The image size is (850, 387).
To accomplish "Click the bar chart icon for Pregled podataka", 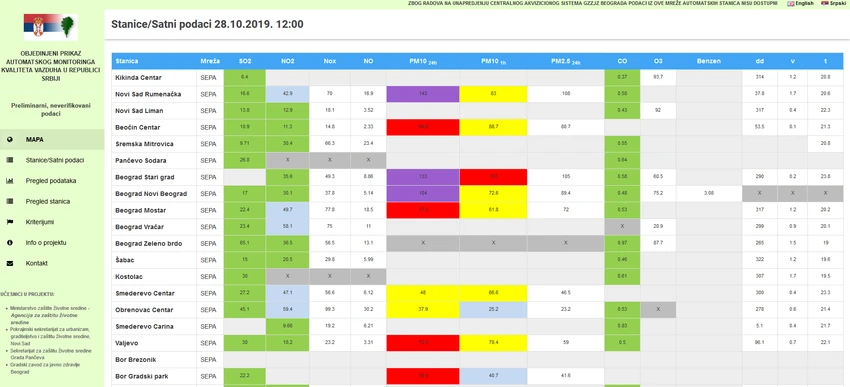I will click(10, 180).
